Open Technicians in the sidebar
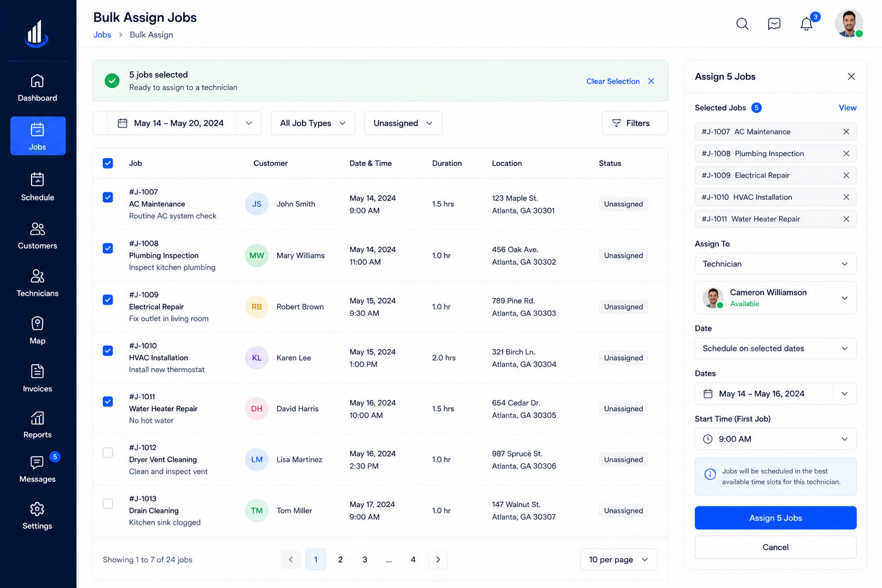 coord(37,283)
